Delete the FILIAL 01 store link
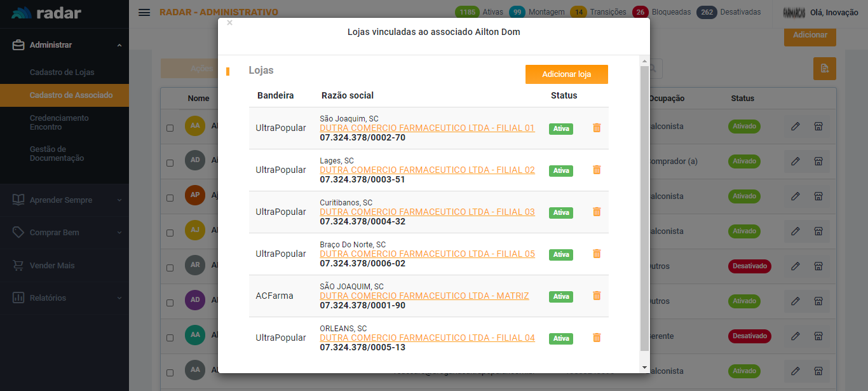 click(596, 128)
